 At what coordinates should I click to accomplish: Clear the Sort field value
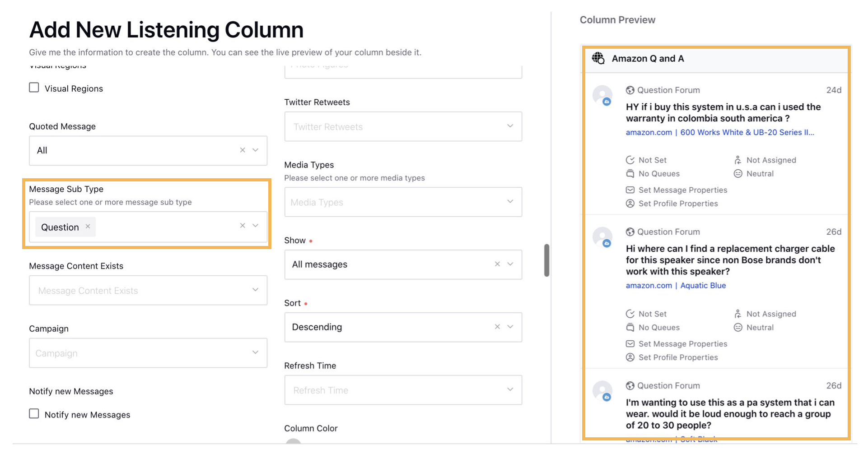[x=497, y=327]
